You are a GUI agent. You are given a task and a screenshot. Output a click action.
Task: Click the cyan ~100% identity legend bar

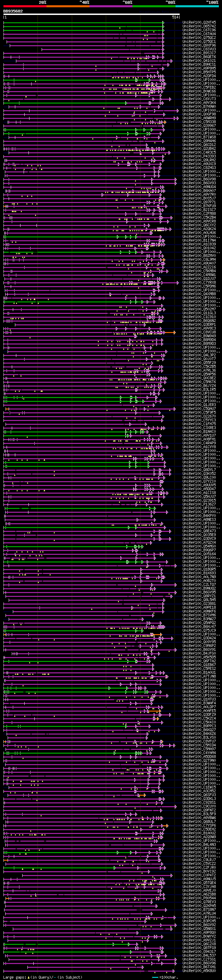197,6
